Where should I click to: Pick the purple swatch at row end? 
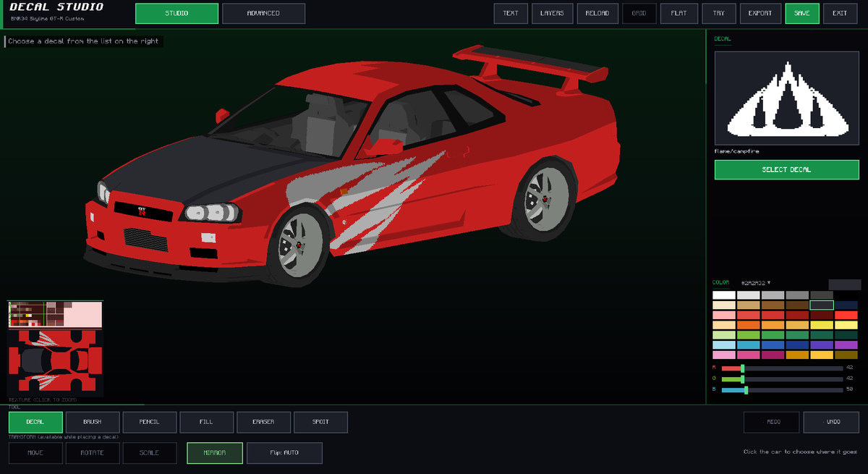pyautogui.click(x=846, y=345)
